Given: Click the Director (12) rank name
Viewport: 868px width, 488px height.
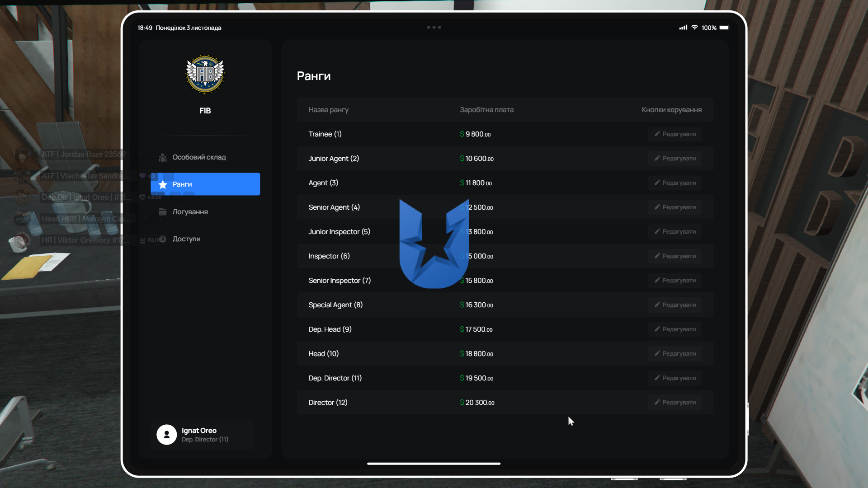Looking at the screenshot, I should [328, 403].
